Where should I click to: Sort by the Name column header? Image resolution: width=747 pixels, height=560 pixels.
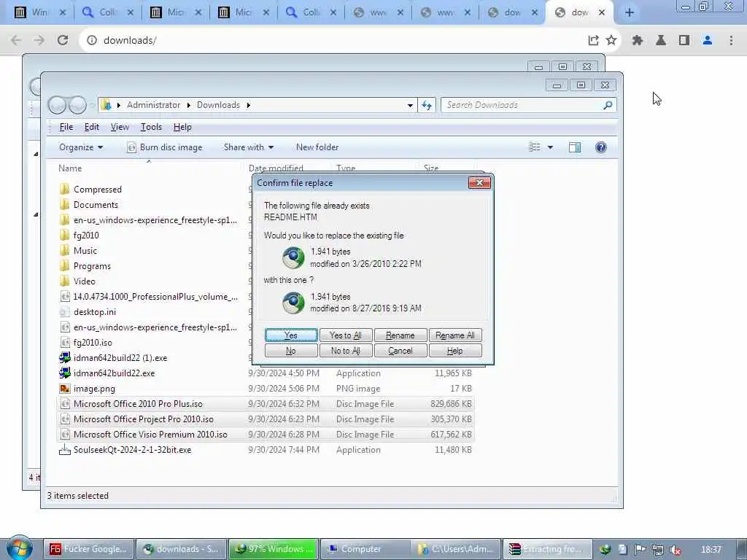coord(70,168)
